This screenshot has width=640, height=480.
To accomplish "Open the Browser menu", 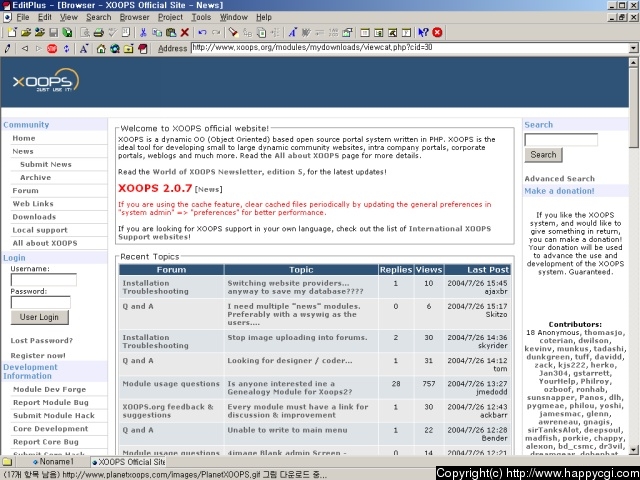I will (x=134, y=17).
